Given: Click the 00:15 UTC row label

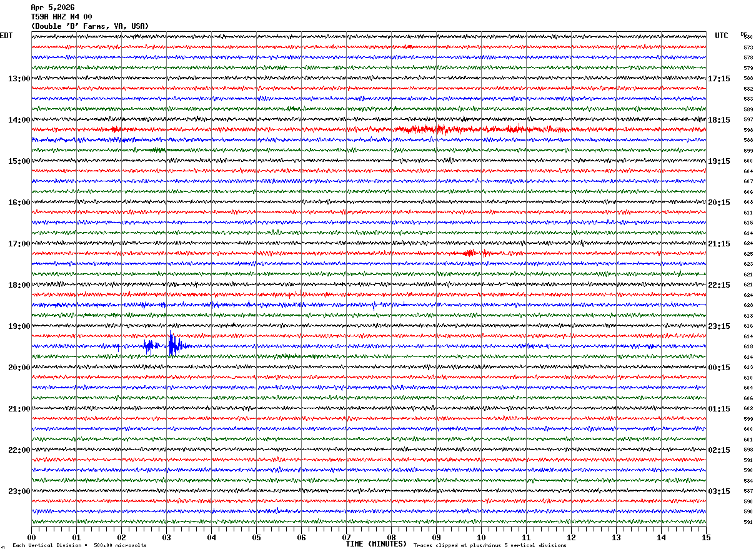Looking at the screenshot, I should tap(719, 368).
